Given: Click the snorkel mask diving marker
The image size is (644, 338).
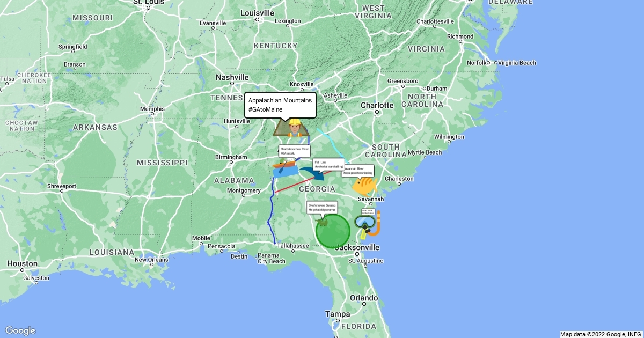Looking at the screenshot, I should (368, 225).
